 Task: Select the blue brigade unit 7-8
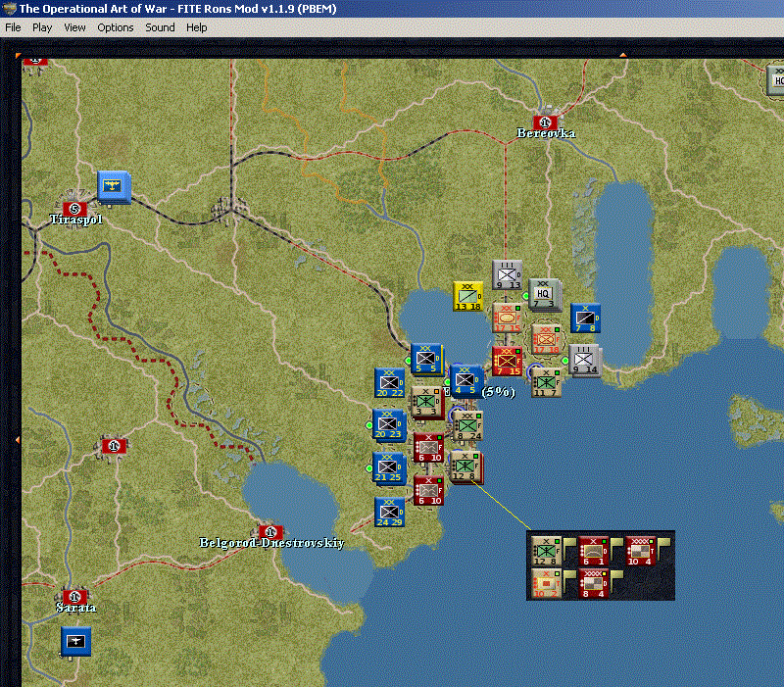coord(585,318)
